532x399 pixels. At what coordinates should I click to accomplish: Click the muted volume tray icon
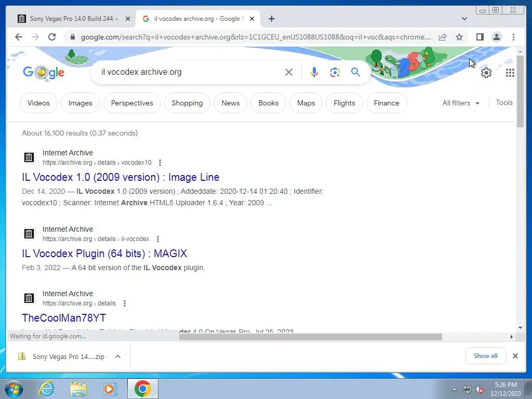coord(480,389)
